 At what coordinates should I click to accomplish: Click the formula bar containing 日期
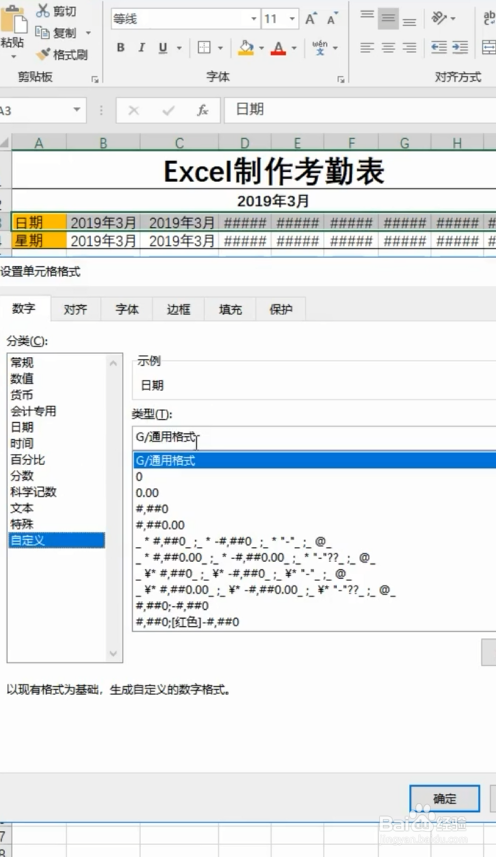[x=361, y=110]
